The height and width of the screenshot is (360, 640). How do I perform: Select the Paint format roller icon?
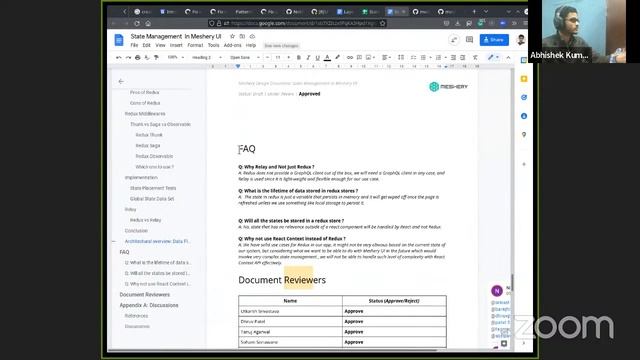click(x=156, y=58)
